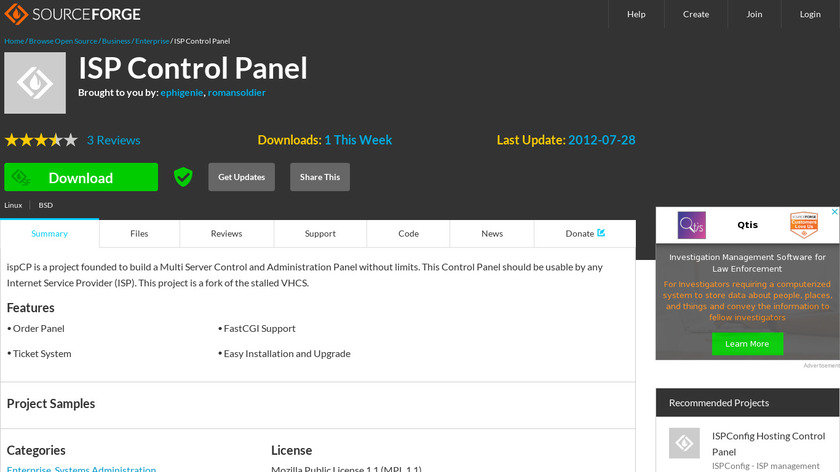
Task: Click the Recommended Projects header
Action: tap(747, 403)
